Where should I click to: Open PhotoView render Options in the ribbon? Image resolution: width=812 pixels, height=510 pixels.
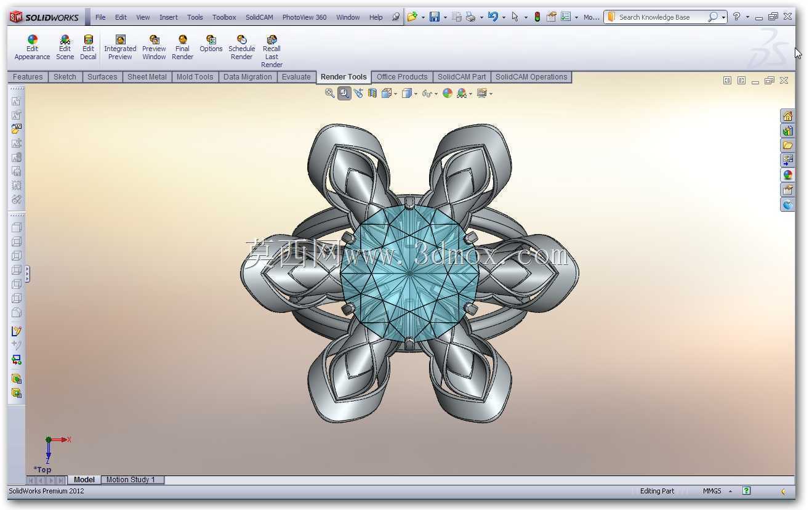211,44
